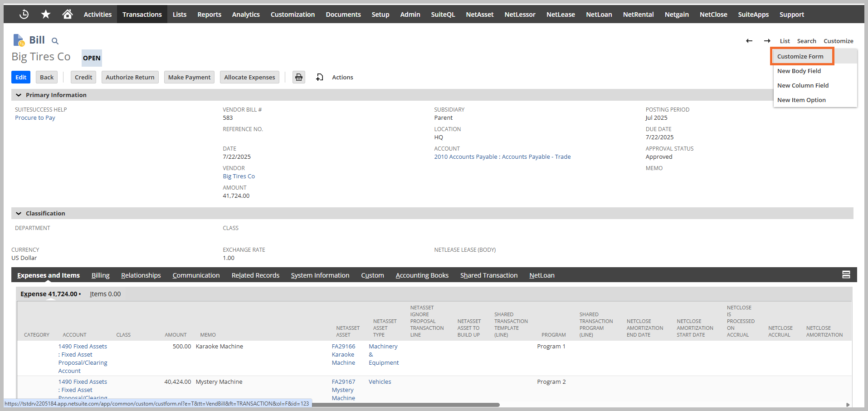Click the Authorize Return button

(130, 77)
